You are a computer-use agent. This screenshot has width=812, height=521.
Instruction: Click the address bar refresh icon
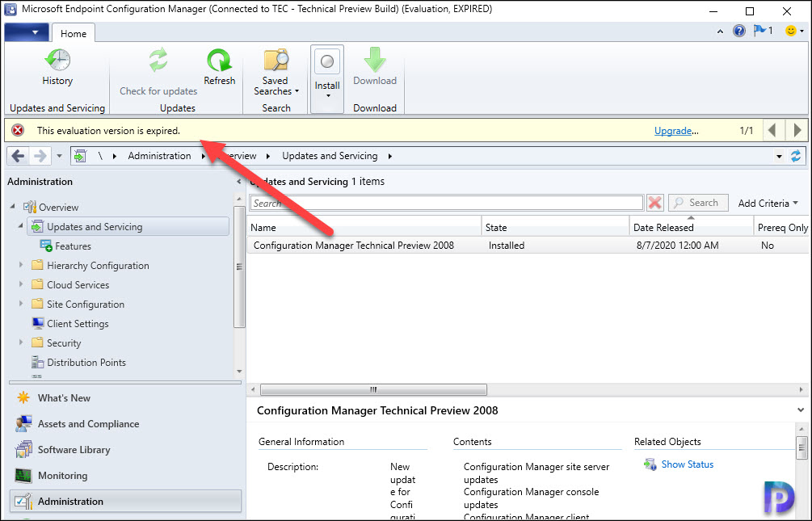796,156
